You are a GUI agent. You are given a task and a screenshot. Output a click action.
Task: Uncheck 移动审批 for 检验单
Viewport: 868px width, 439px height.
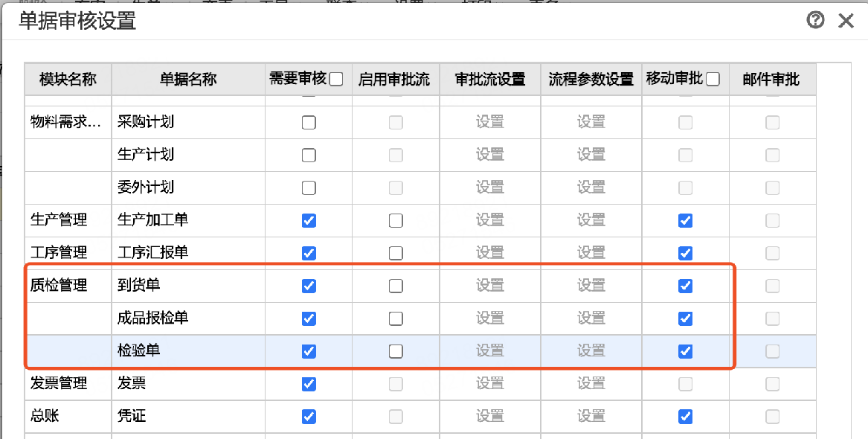coord(686,351)
